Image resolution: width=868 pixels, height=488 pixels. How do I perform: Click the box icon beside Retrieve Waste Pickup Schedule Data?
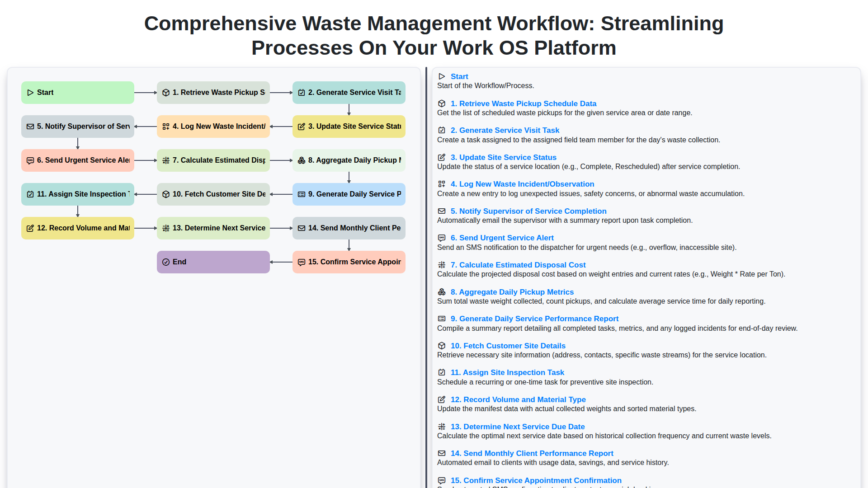(165, 93)
